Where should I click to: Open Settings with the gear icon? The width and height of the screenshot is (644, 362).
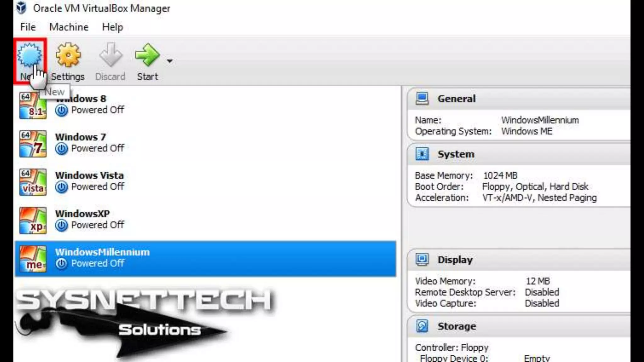[x=68, y=55]
